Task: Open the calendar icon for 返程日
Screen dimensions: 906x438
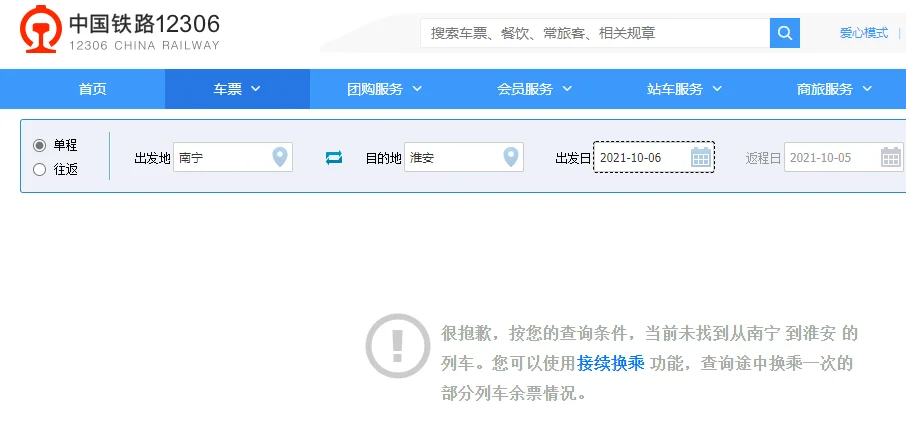Action: (890, 157)
